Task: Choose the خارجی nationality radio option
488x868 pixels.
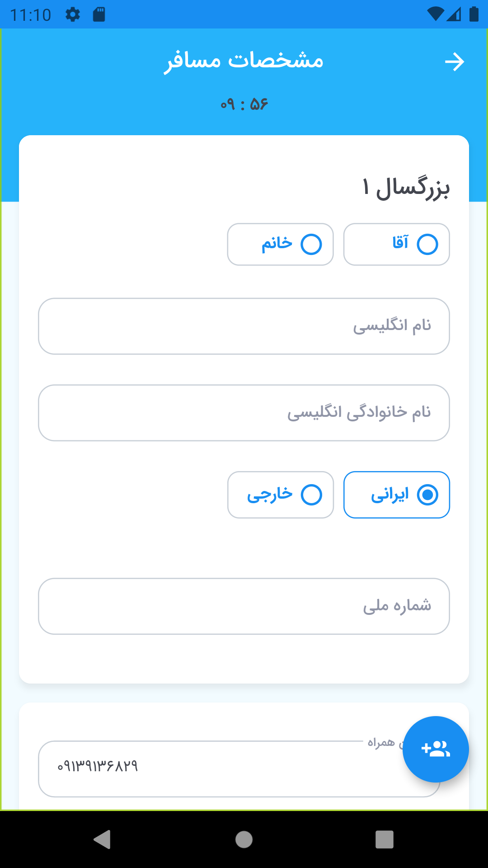Action: [x=280, y=495]
